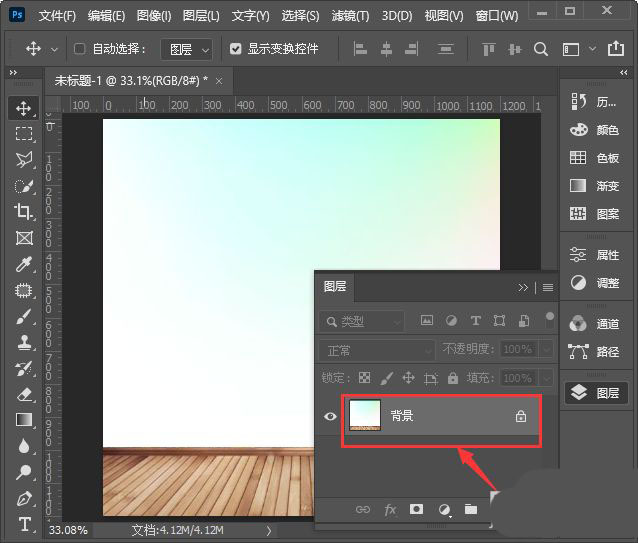The height and width of the screenshot is (543, 638).
Task: Select the Move tool in toolbox
Action: coord(24,108)
